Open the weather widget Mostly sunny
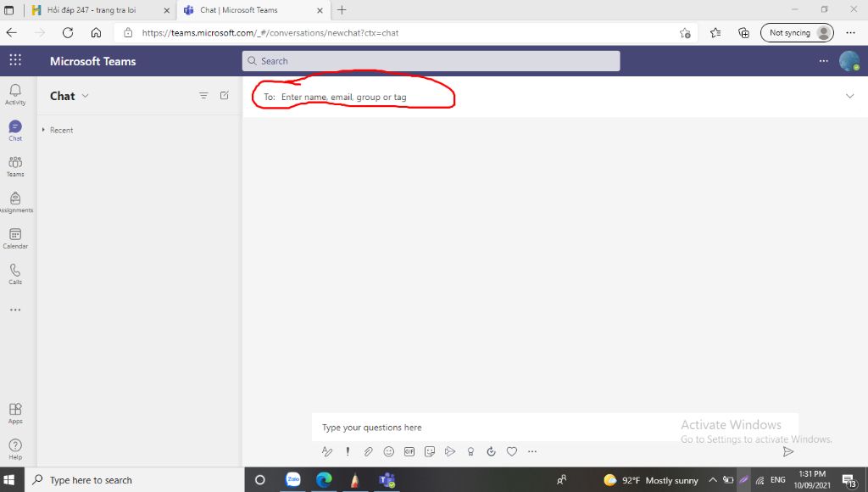This screenshot has width=868, height=492. (x=651, y=480)
